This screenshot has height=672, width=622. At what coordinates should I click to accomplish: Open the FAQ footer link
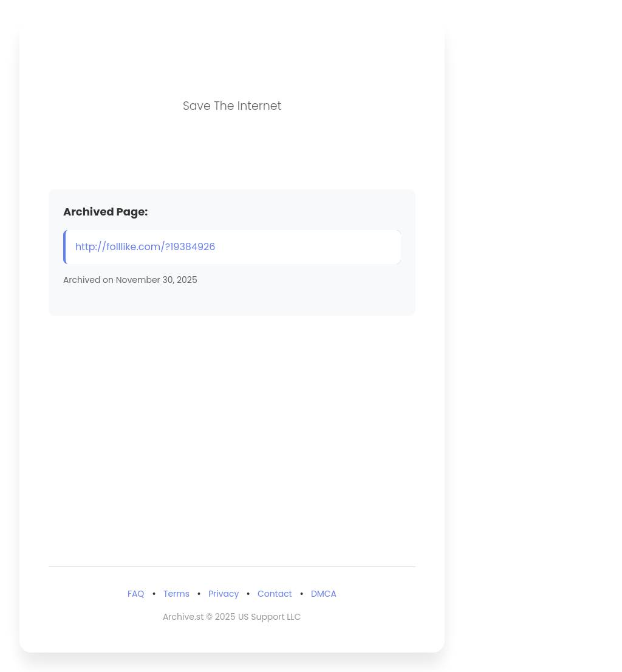pyautogui.click(x=135, y=594)
